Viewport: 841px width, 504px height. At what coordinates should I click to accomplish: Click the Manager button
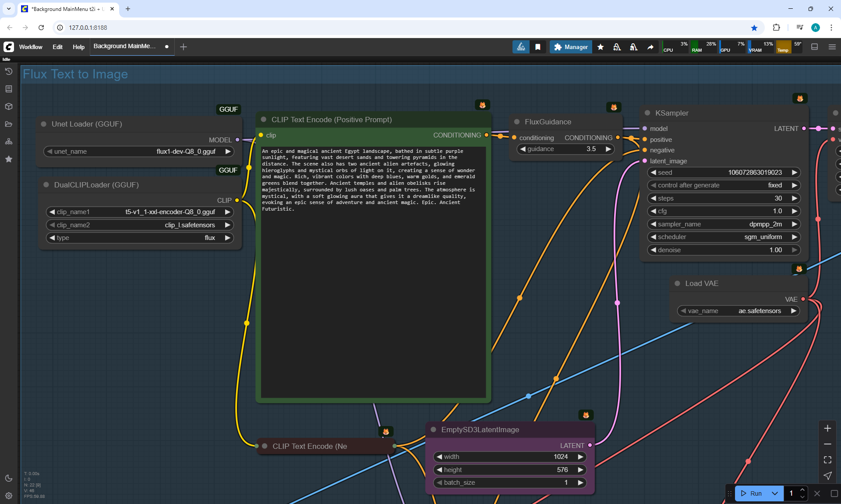click(571, 47)
